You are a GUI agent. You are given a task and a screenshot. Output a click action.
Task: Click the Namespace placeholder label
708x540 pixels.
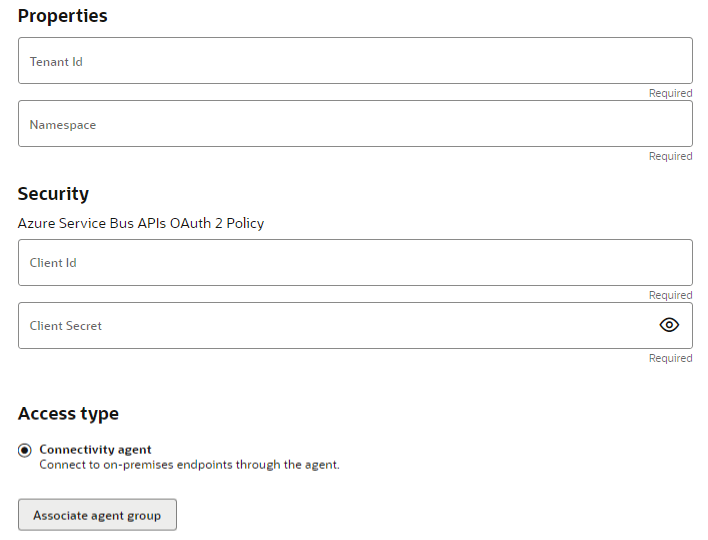pos(63,125)
